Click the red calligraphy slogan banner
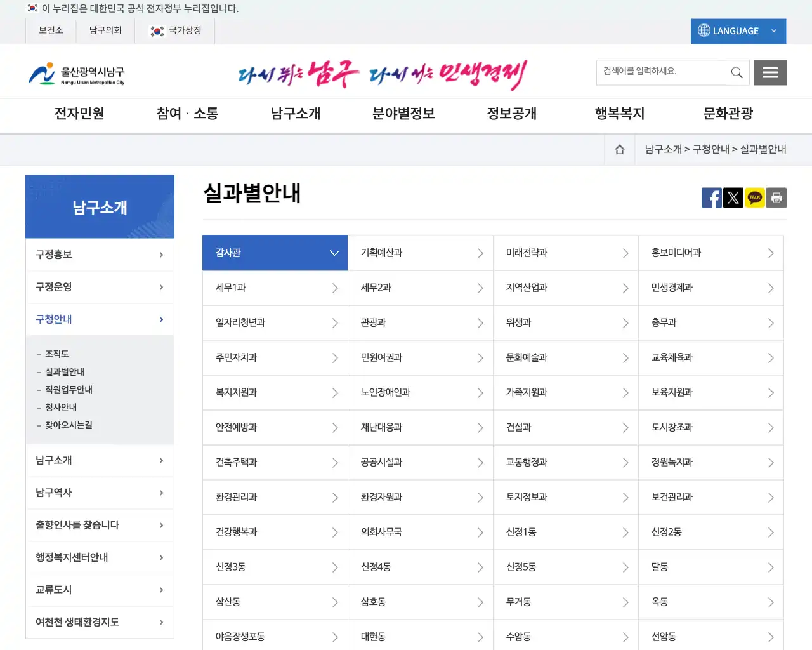 [383, 75]
